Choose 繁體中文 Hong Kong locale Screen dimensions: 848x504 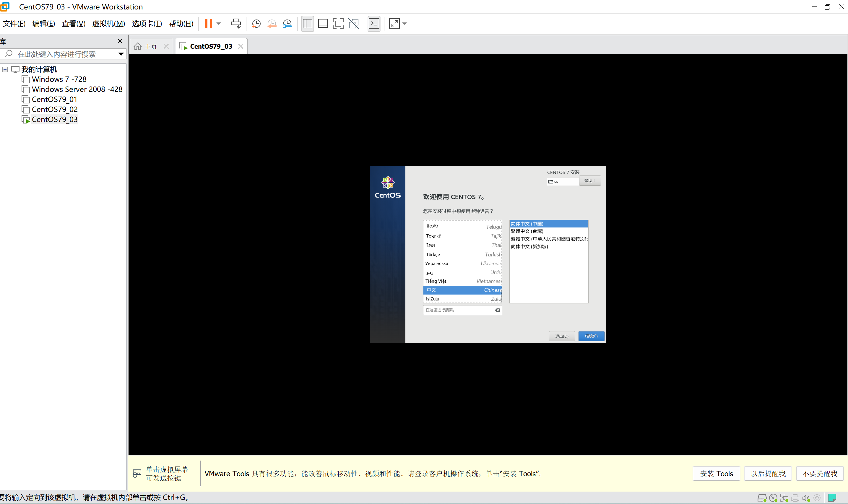tap(548, 239)
